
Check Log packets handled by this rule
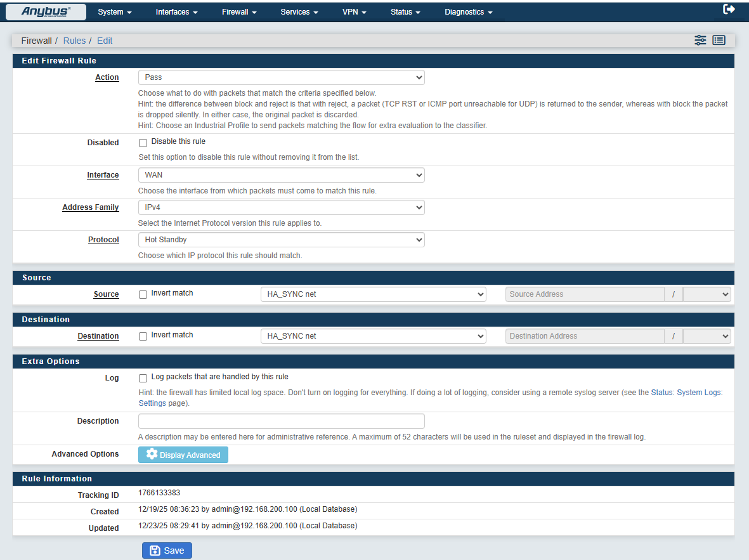[143, 378]
